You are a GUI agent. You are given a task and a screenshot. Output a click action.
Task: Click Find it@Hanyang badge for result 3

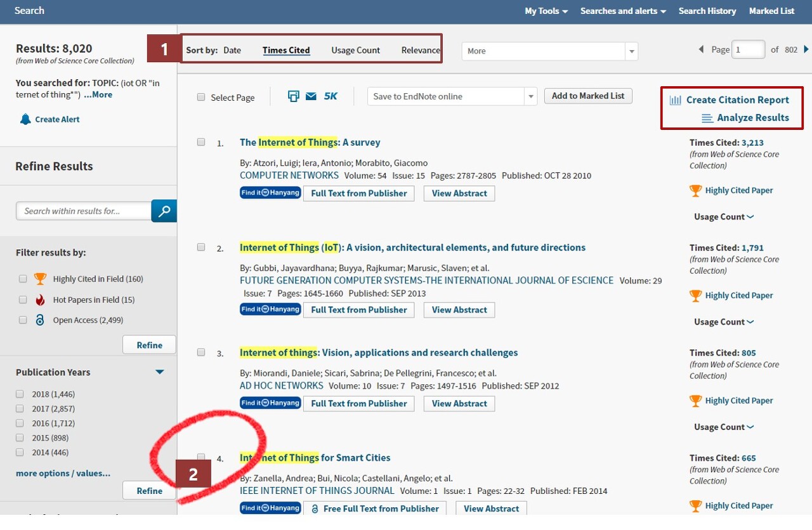tap(270, 403)
